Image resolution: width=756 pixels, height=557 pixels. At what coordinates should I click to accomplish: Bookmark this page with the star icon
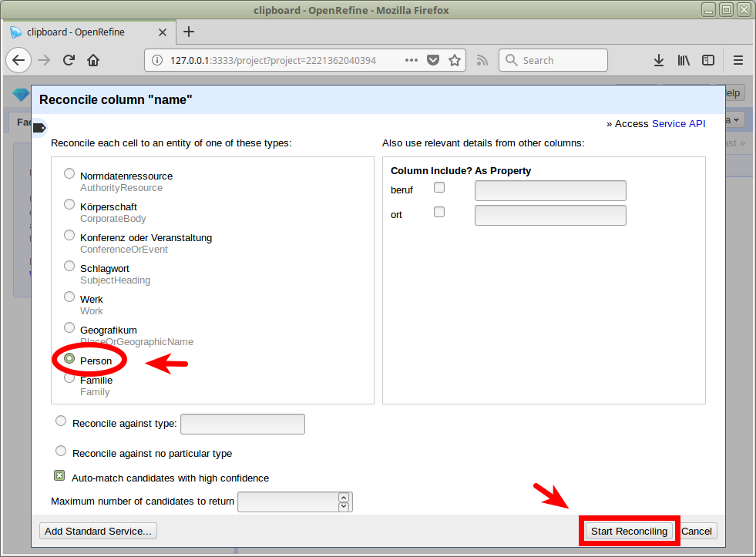pyautogui.click(x=455, y=60)
